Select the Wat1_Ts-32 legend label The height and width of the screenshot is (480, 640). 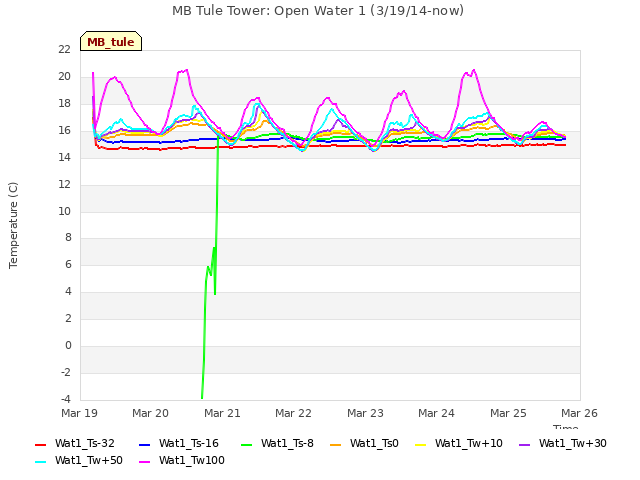pyautogui.click(x=85, y=444)
